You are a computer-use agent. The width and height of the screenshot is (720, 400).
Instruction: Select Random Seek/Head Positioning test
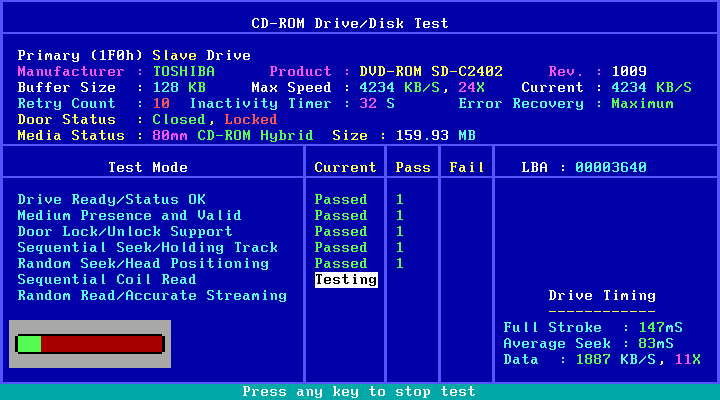(143, 264)
